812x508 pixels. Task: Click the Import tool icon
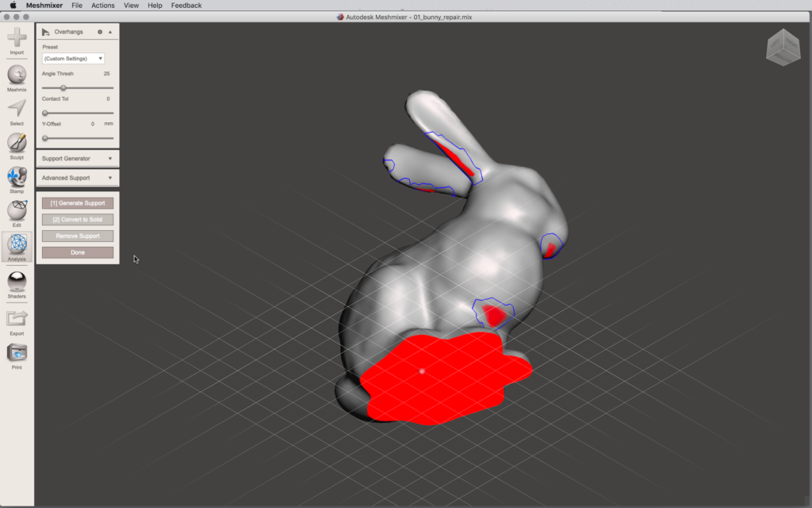point(17,37)
